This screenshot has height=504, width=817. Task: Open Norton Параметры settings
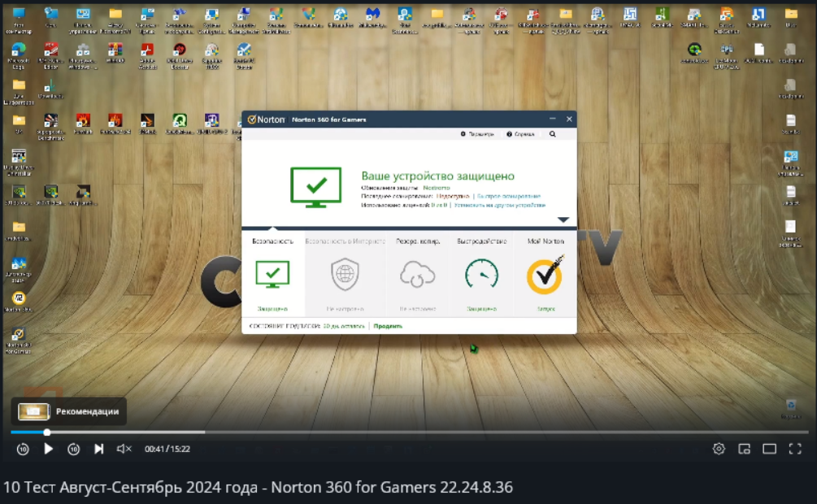[x=476, y=134]
